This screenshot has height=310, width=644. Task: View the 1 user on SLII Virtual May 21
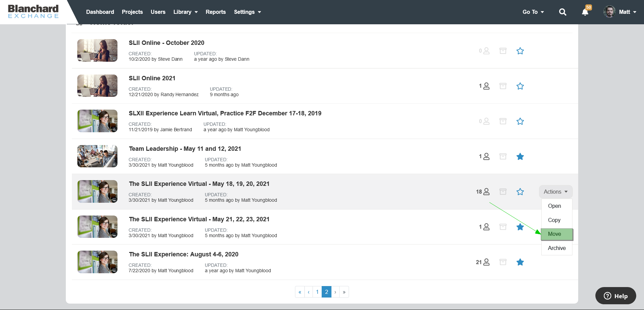(x=484, y=227)
